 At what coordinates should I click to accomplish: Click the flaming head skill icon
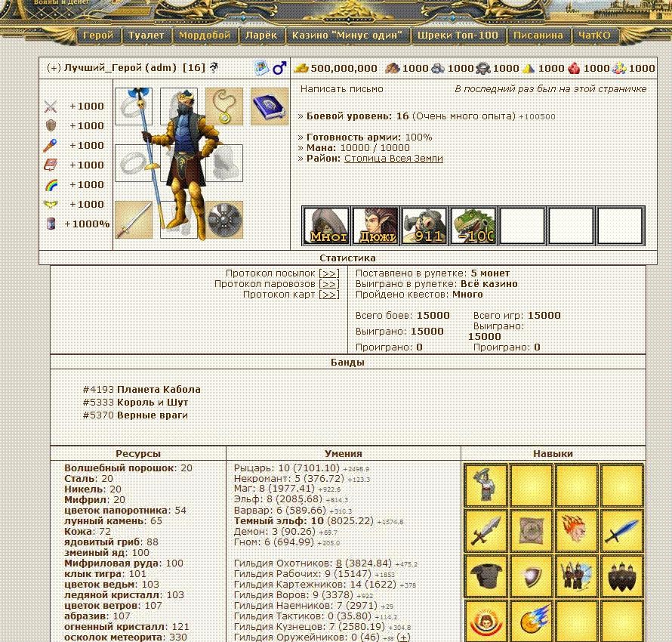point(576,530)
